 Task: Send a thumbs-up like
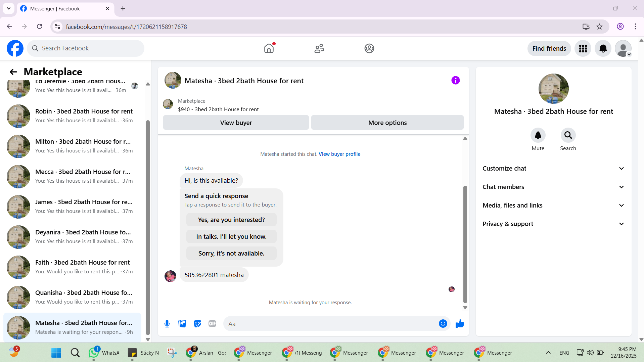(460, 324)
